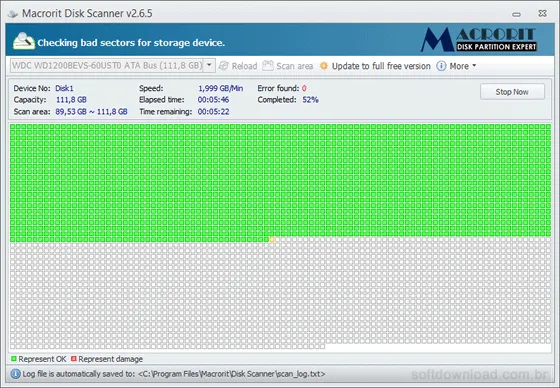Click the blue info icon beside More
Screen dimensions: 560x388
click(x=441, y=66)
